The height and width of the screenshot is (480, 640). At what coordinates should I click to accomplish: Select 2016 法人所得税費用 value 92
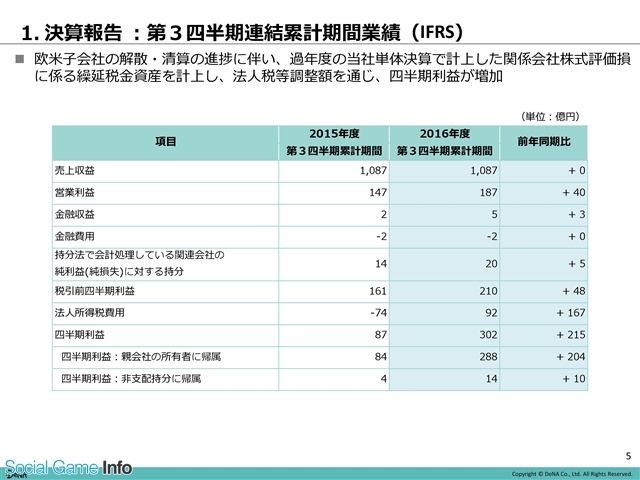[x=491, y=313]
